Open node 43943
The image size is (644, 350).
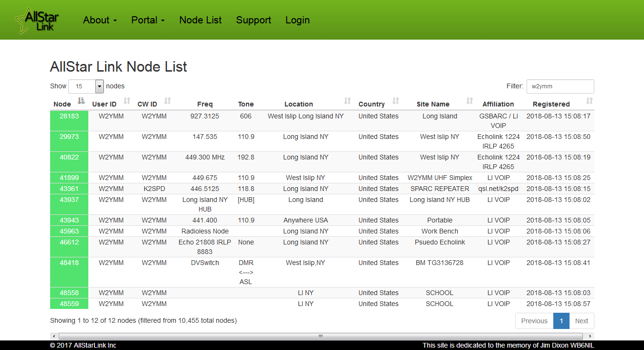pos(69,220)
